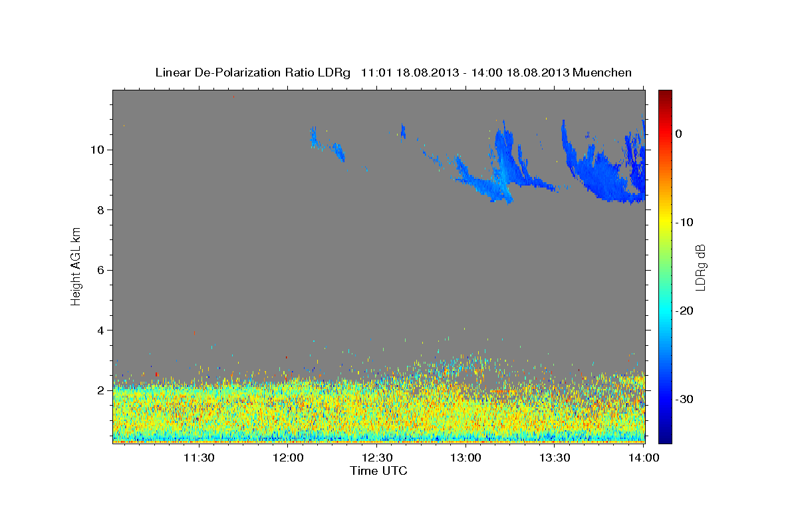Click the "11:30" time tick label
The height and width of the screenshot is (532, 798).
tap(199, 458)
